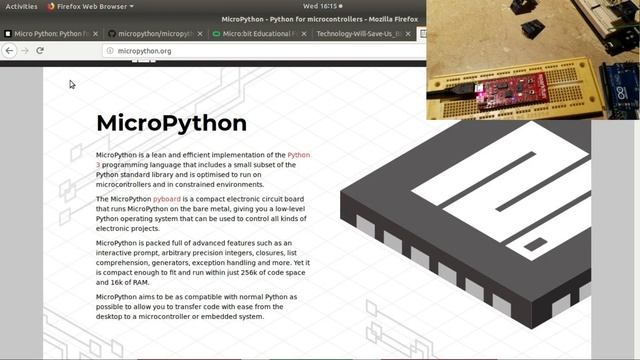Switch to the micropython/micropython GitHub tab
The image size is (640, 360).
pos(155,34)
